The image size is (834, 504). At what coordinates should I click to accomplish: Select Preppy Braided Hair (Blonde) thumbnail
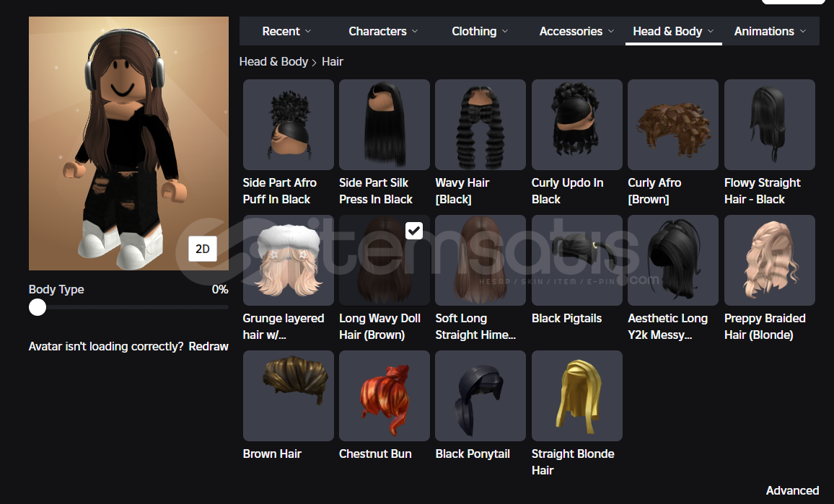tap(770, 260)
